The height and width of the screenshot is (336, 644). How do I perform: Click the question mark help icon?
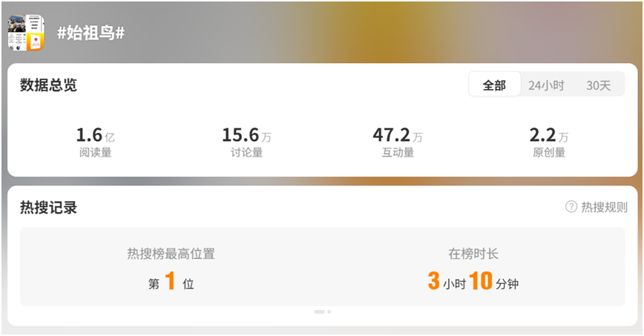click(x=571, y=207)
